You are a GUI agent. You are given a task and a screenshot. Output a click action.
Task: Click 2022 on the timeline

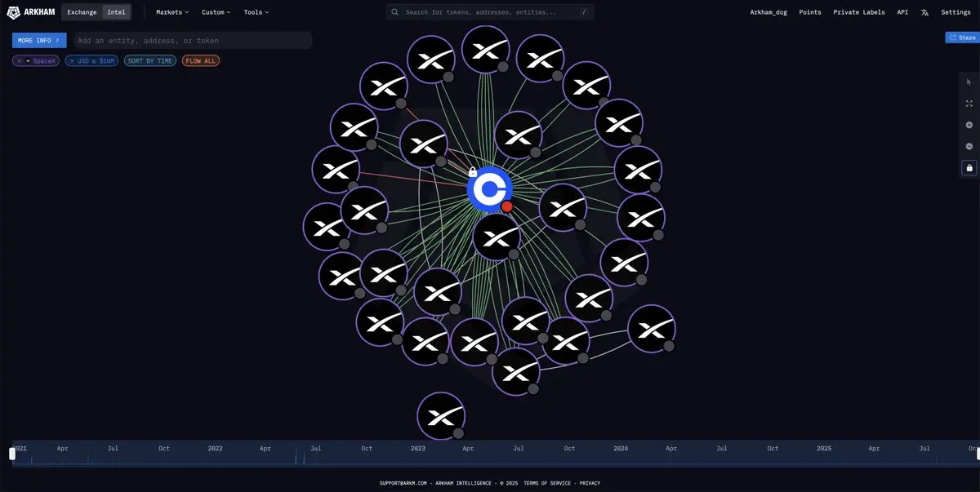pos(216,448)
